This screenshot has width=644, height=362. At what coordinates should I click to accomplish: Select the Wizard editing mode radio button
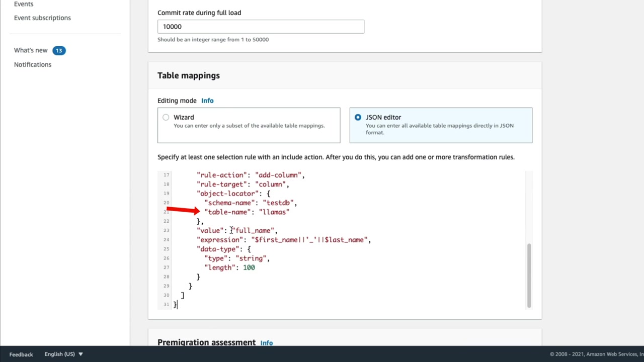click(x=166, y=117)
